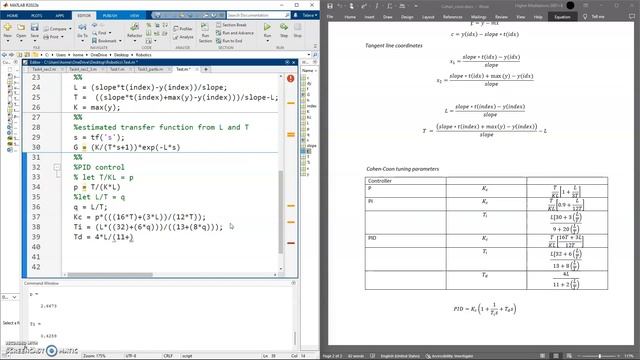Open the Go To dropdown arrow
The width and height of the screenshot is (640, 360).
tap(82, 41)
